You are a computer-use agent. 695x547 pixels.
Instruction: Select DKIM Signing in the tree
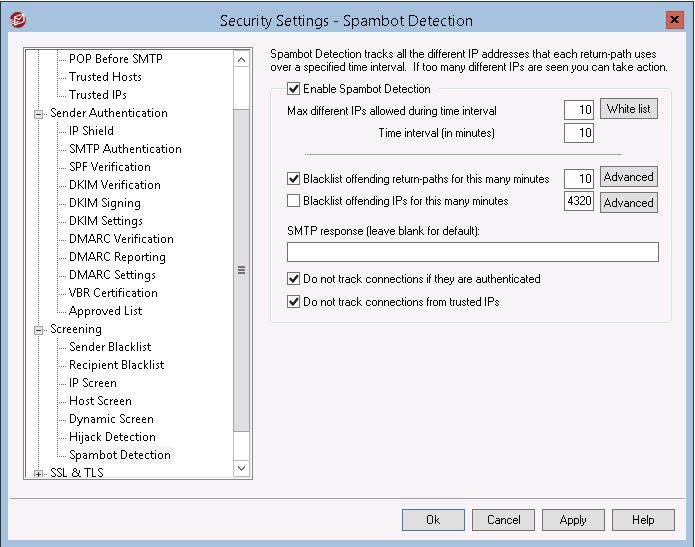(105, 203)
